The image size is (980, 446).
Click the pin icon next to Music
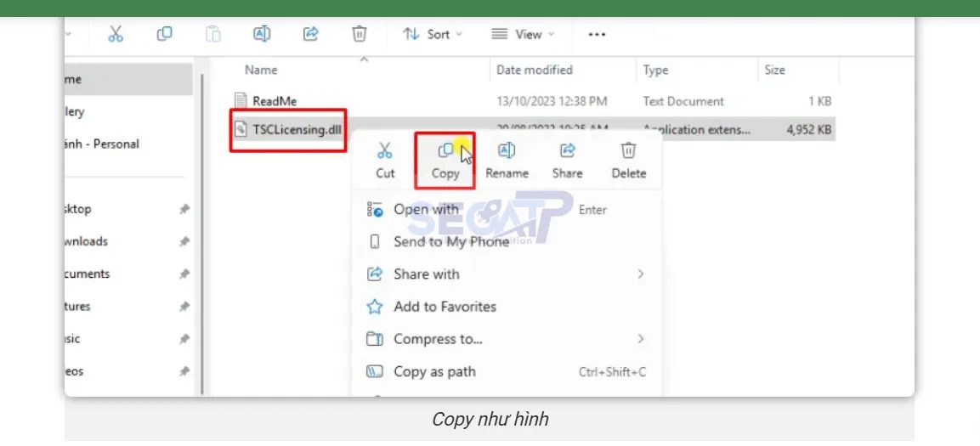[x=184, y=339]
